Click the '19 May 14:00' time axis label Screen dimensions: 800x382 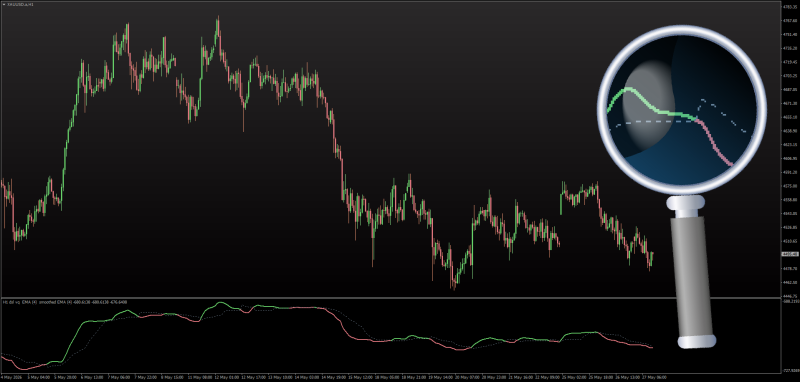tap(441, 377)
